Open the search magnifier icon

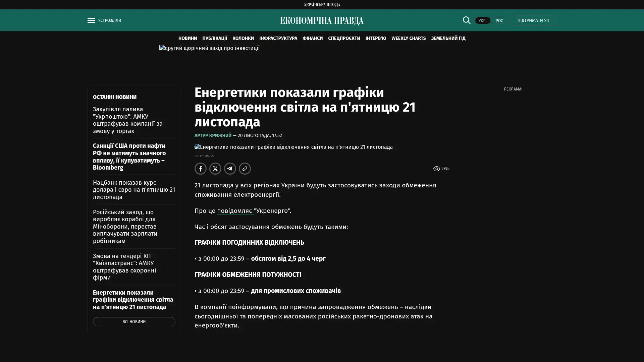pos(466,20)
